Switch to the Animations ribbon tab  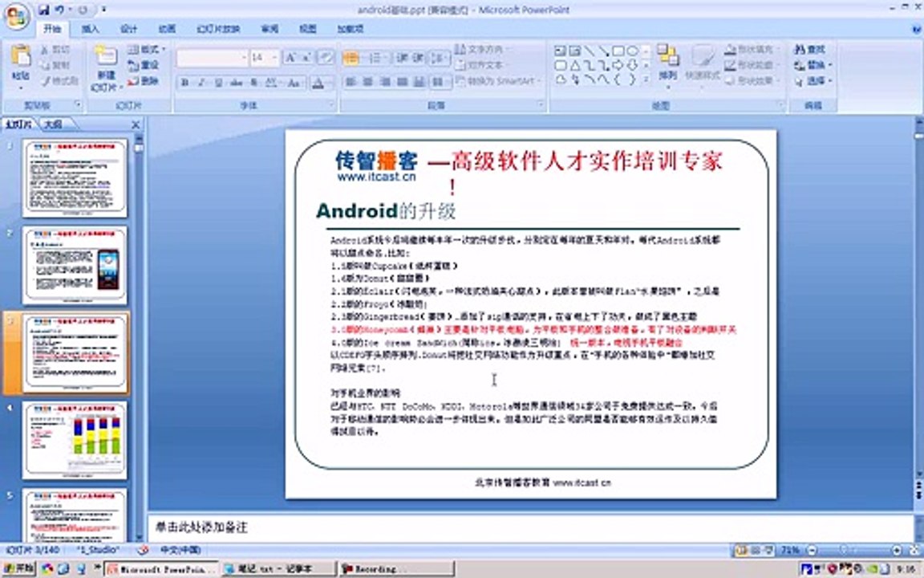tap(167, 28)
